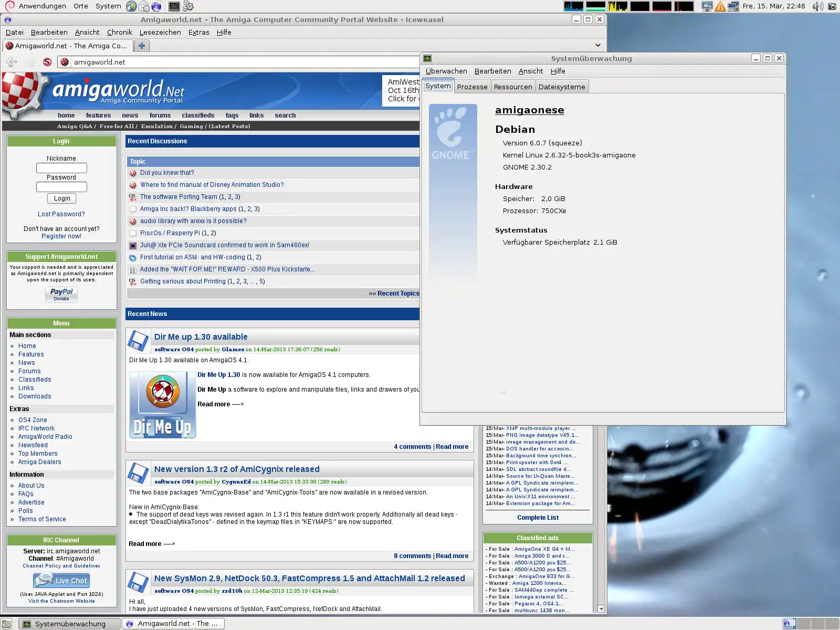Open Chronik menu in Iceweasel

pos(120,32)
